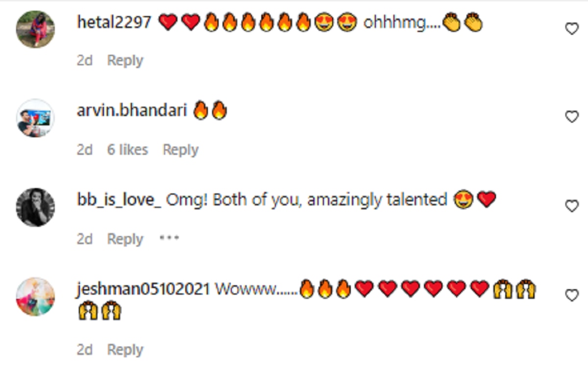588x368 pixels.
Task: Tap the heart beside bb_is_love_'s comment
Action: (x=572, y=206)
